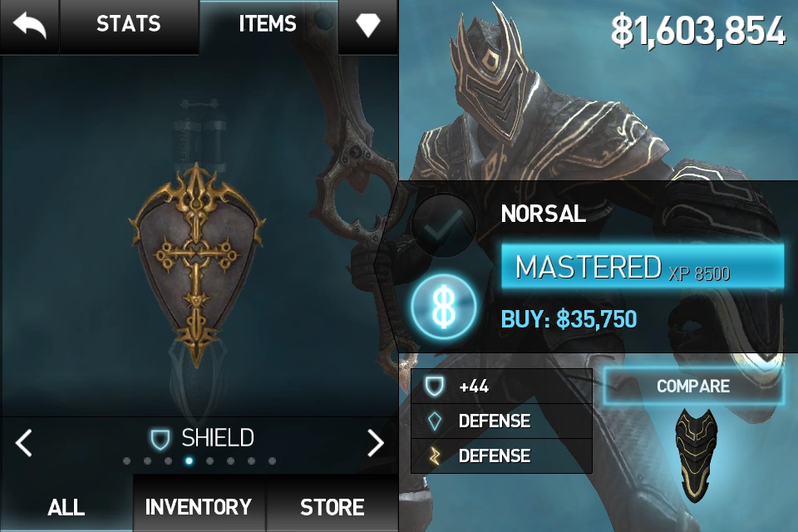Tap the shield category icon
The height and width of the screenshot is (532, 798).
tap(160, 439)
